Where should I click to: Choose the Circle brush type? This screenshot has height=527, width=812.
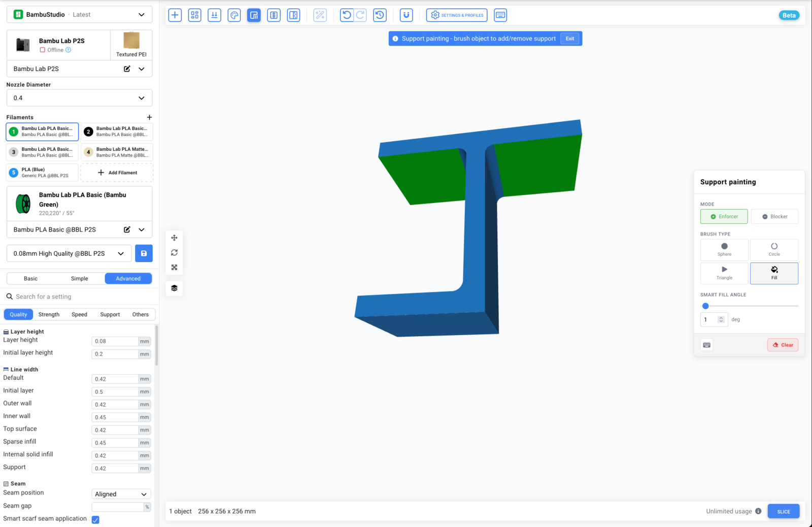pyautogui.click(x=774, y=250)
